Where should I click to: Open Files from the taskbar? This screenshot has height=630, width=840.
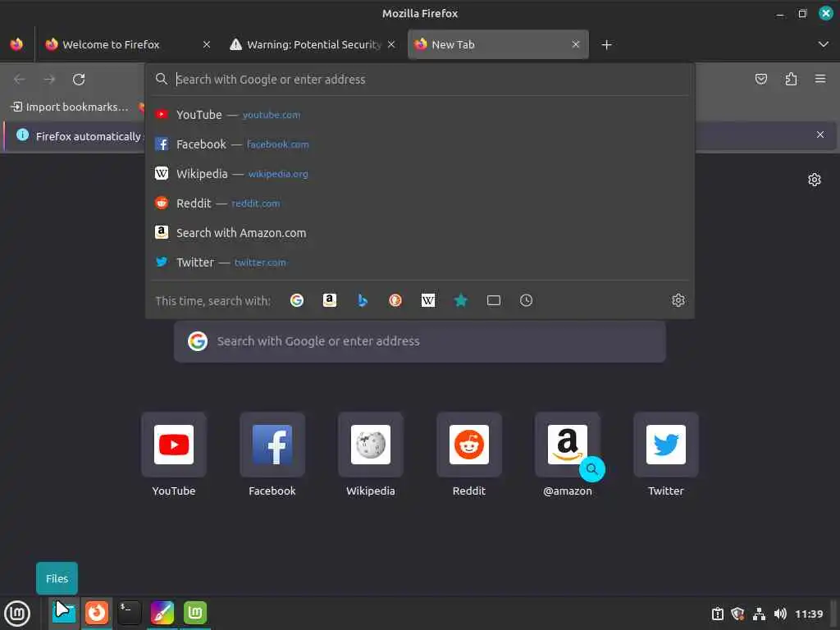tap(64, 613)
